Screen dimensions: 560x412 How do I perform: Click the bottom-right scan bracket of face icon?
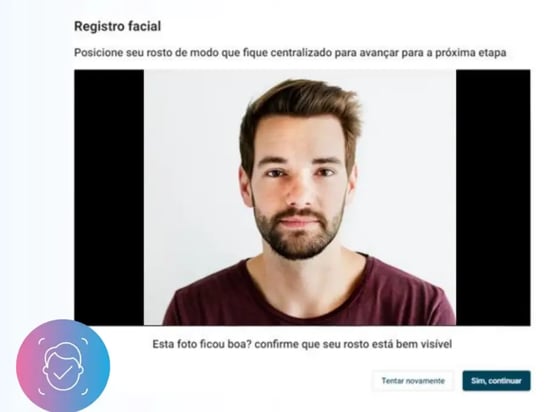(x=85, y=391)
